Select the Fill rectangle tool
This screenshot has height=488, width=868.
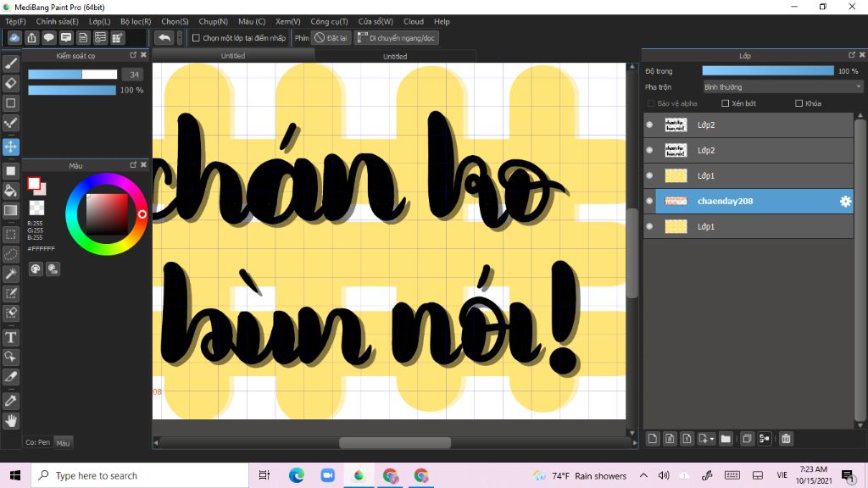click(10, 170)
